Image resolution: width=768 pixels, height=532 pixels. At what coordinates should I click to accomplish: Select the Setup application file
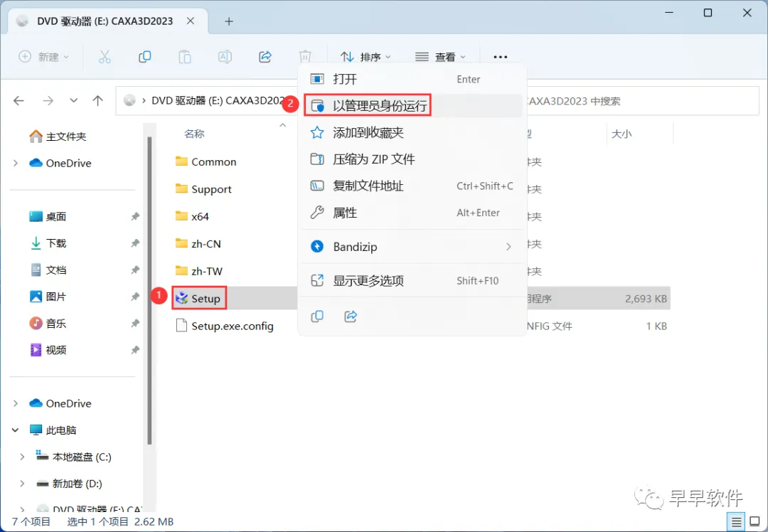(x=199, y=298)
